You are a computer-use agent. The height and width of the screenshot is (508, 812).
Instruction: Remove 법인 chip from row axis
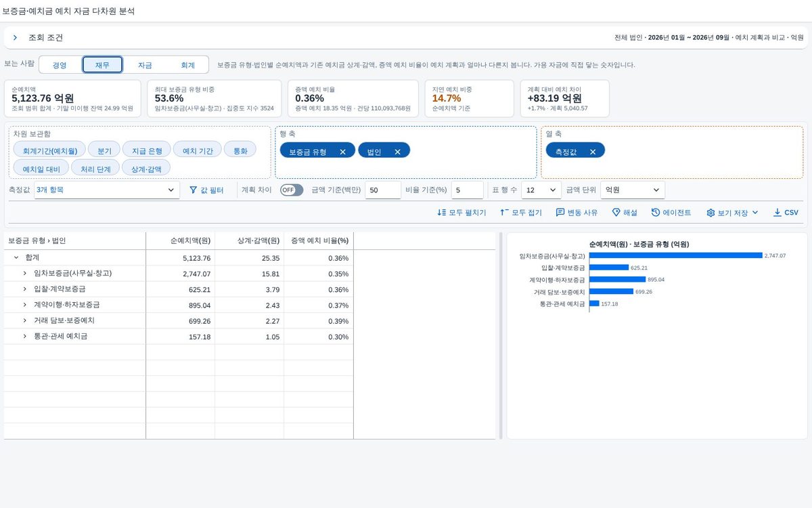click(x=397, y=152)
